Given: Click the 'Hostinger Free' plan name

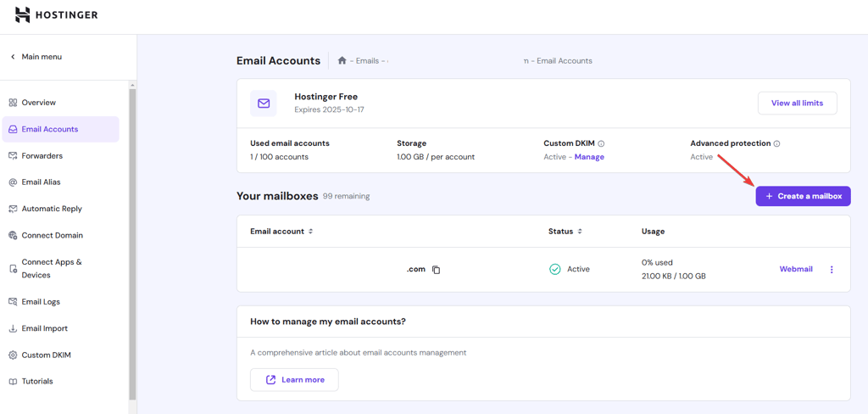Looking at the screenshot, I should [326, 97].
